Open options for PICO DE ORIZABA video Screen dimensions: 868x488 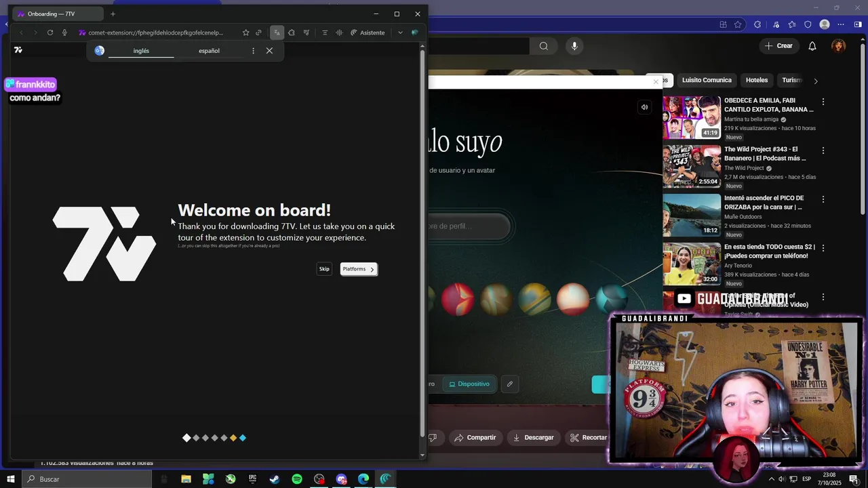coord(823,199)
